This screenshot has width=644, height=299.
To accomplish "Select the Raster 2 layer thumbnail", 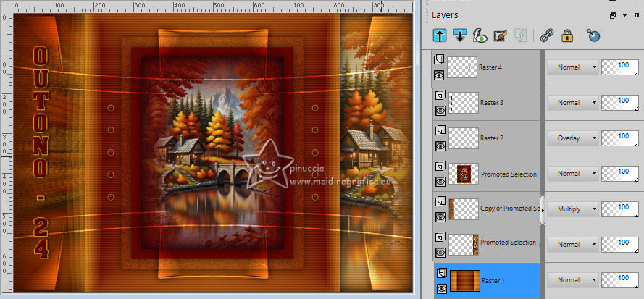I will 464,138.
